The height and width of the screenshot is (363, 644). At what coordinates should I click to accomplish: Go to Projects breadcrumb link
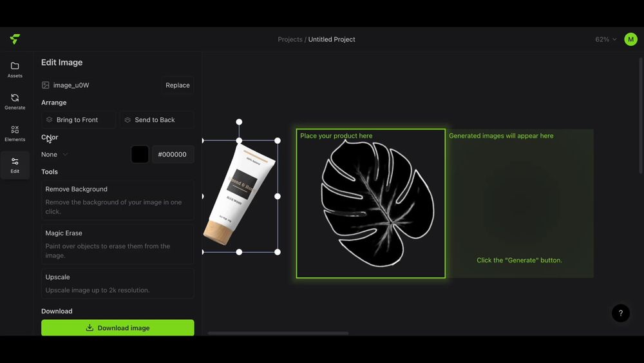[x=290, y=39]
